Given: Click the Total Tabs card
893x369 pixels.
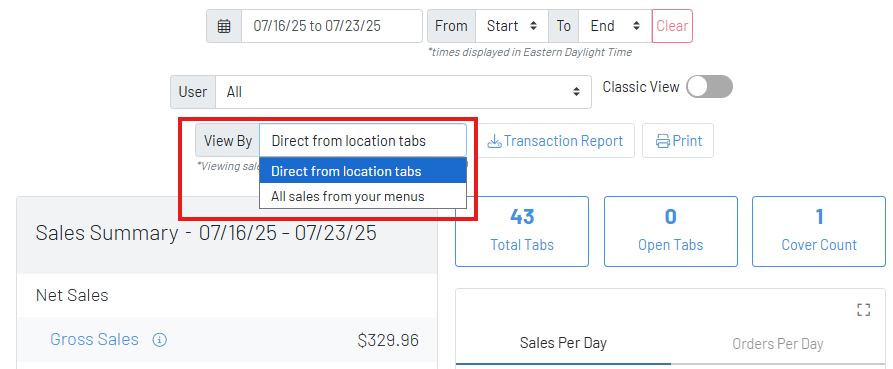Looking at the screenshot, I should [x=522, y=231].
